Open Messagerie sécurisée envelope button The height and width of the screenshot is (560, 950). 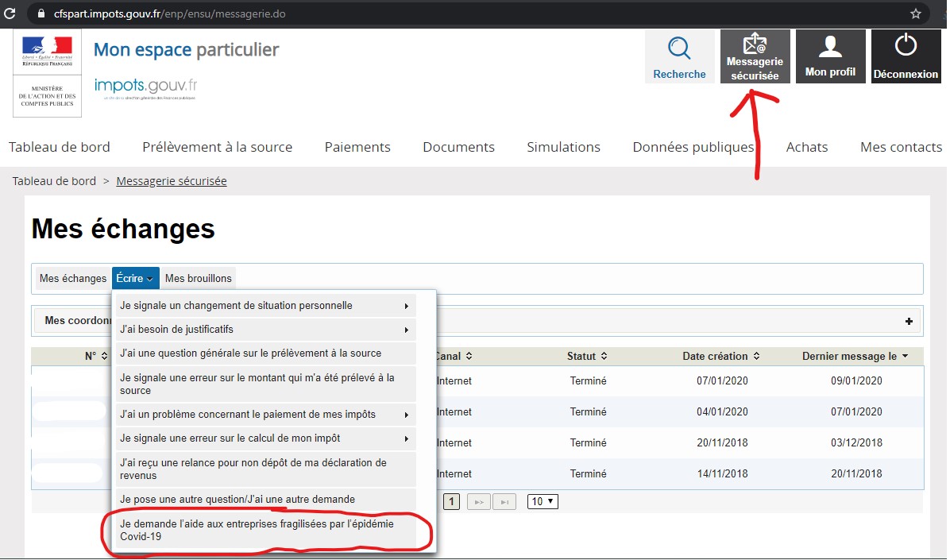(755, 56)
